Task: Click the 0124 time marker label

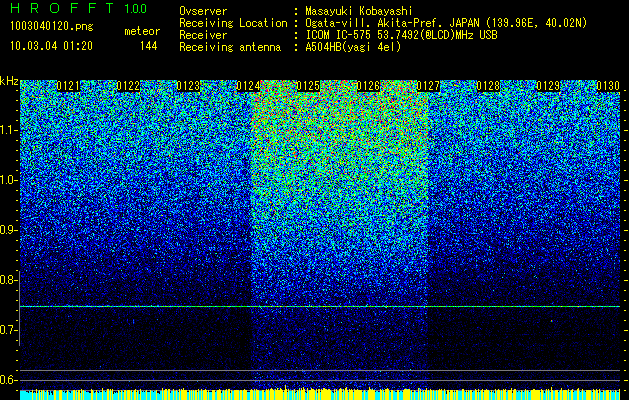Action: pyautogui.click(x=248, y=86)
